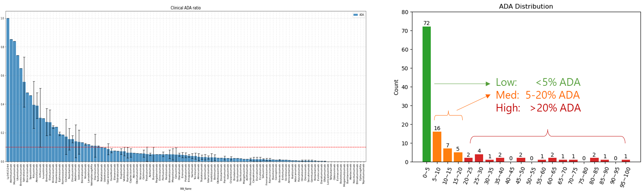Click the 'INN_Name' x-axis label

[186, 189]
